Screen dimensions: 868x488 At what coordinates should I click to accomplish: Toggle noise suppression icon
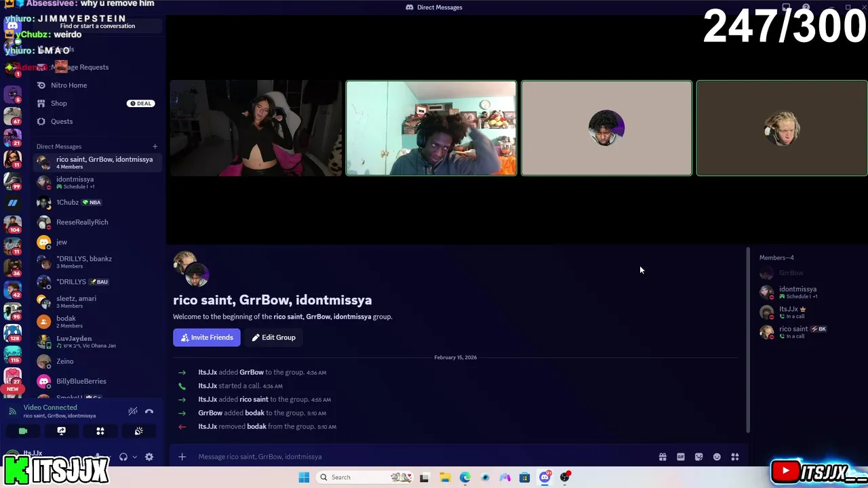tap(133, 411)
